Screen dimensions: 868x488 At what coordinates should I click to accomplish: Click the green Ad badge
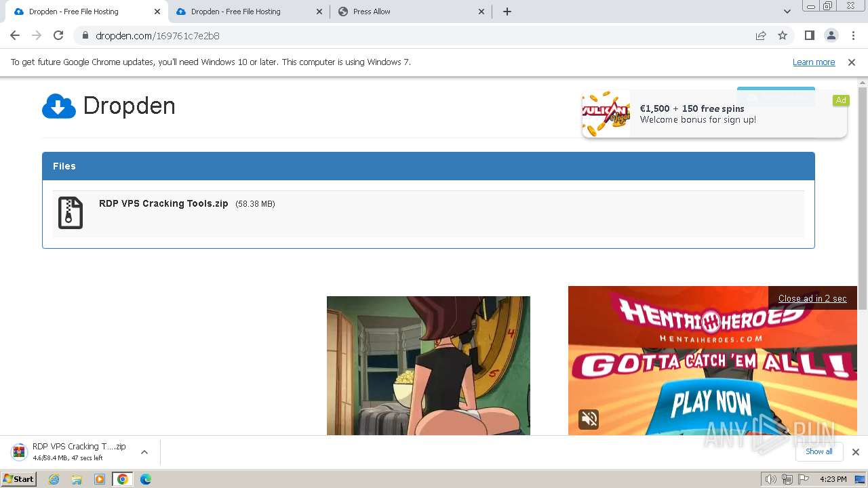pos(841,100)
